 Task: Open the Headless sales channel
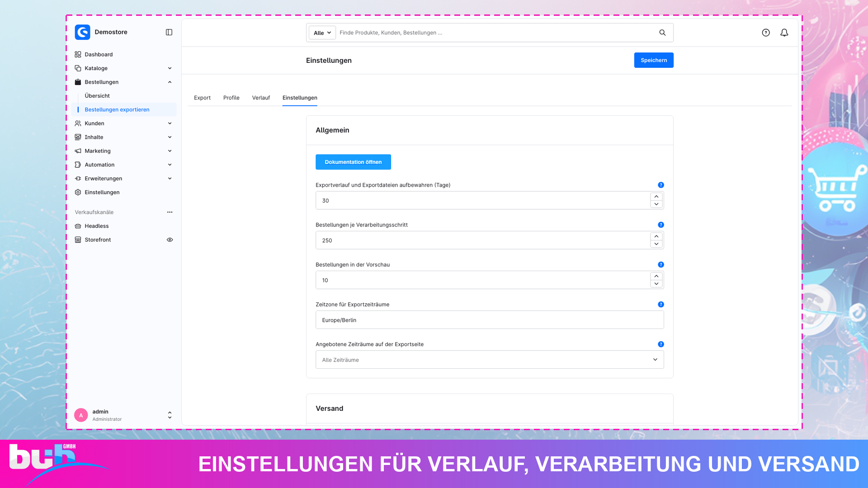click(x=96, y=226)
